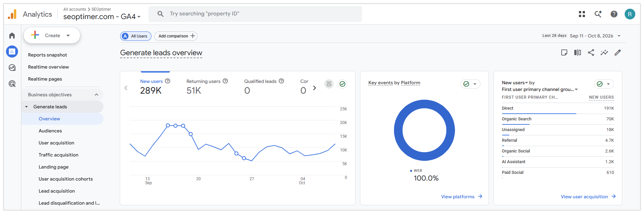Click the Key events by Platform title
Viewport: 644px width, 214px height.
[x=394, y=83]
